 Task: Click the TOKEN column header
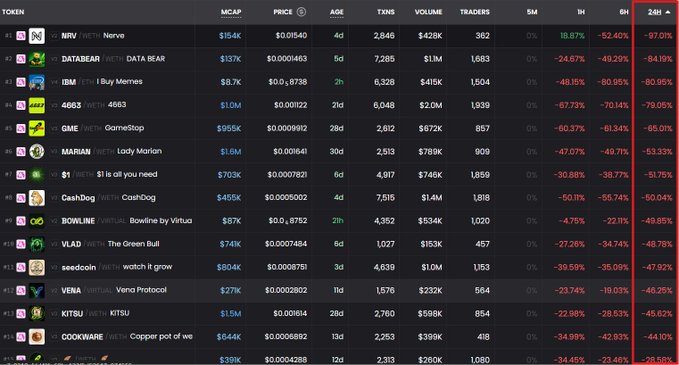(x=13, y=12)
